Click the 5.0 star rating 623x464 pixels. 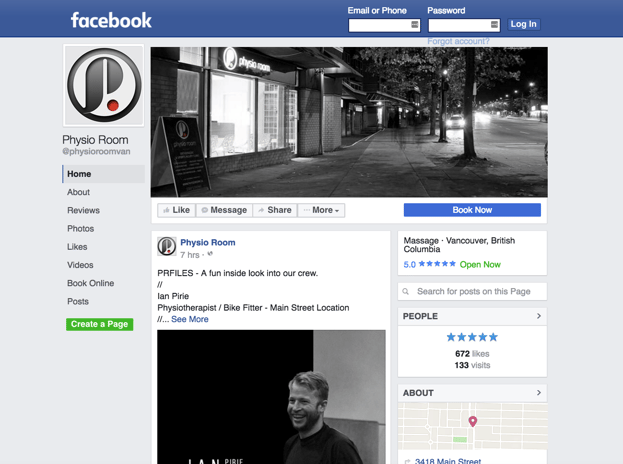coord(430,264)
